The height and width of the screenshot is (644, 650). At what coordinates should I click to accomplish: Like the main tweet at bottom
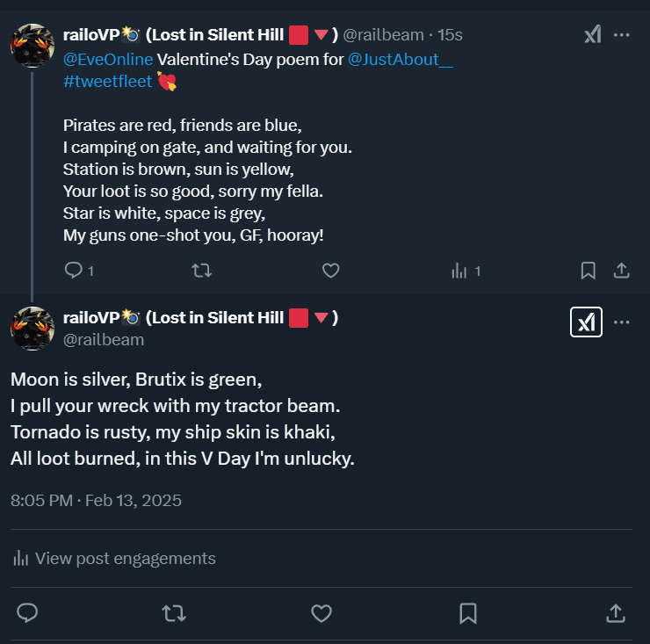pyautogui.click(x=321, y=612)
